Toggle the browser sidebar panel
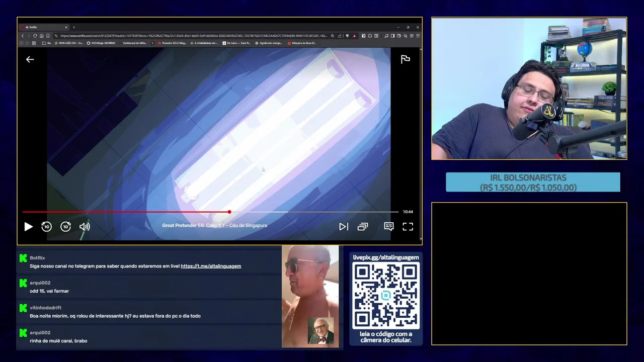 pos(392,36)
